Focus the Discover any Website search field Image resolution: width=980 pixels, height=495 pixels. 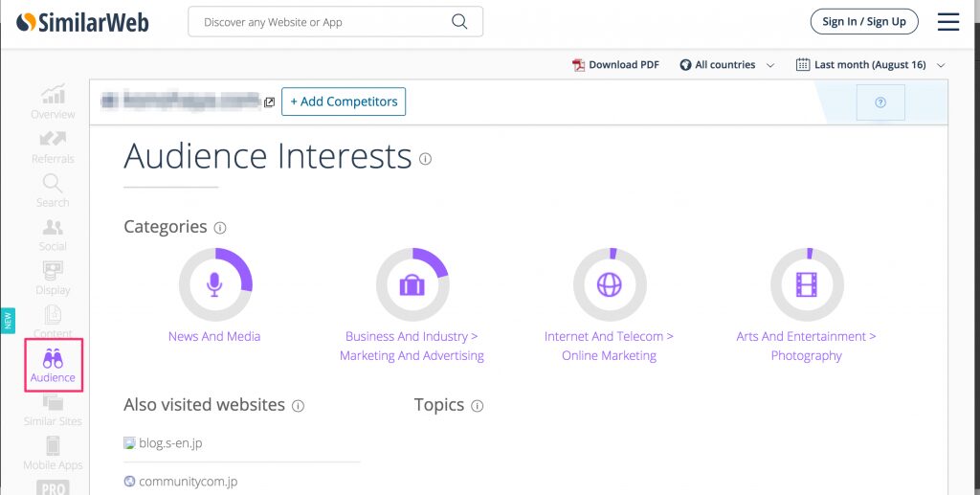[x=321, y=22]
